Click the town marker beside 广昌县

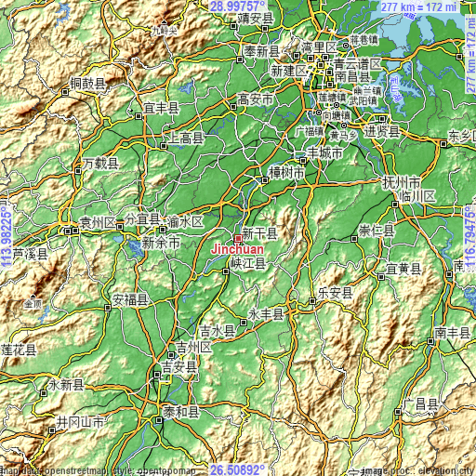tap(398, 412)
